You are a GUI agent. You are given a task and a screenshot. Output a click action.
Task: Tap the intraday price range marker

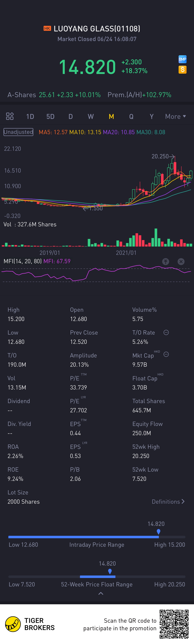pyautogui.click(x=158, y=531)
